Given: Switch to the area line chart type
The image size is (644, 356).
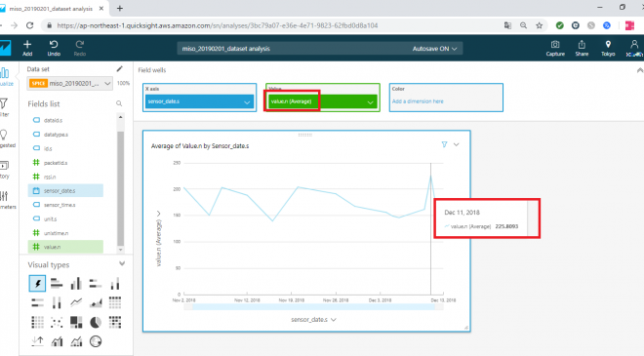Looking at the screenshot, I should tap(96, 302).
